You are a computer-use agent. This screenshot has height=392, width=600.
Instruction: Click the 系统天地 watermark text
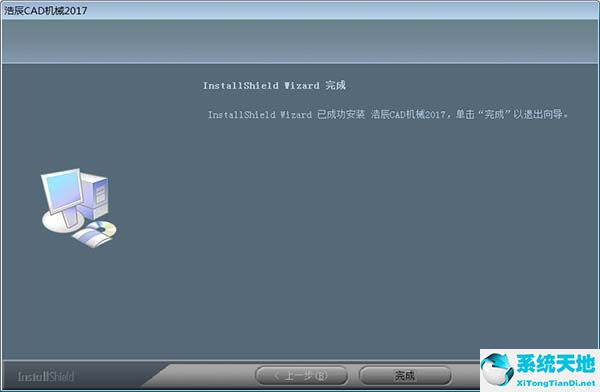point(555,363)
